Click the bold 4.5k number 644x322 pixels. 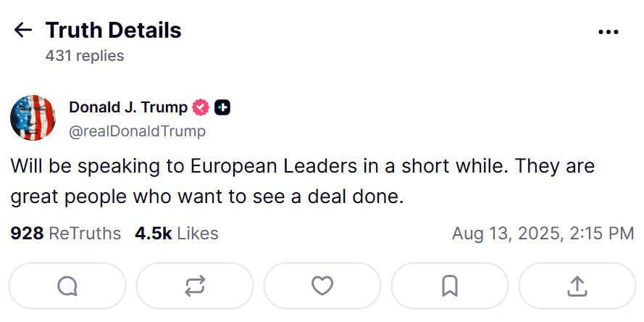(x=153, y=233)
